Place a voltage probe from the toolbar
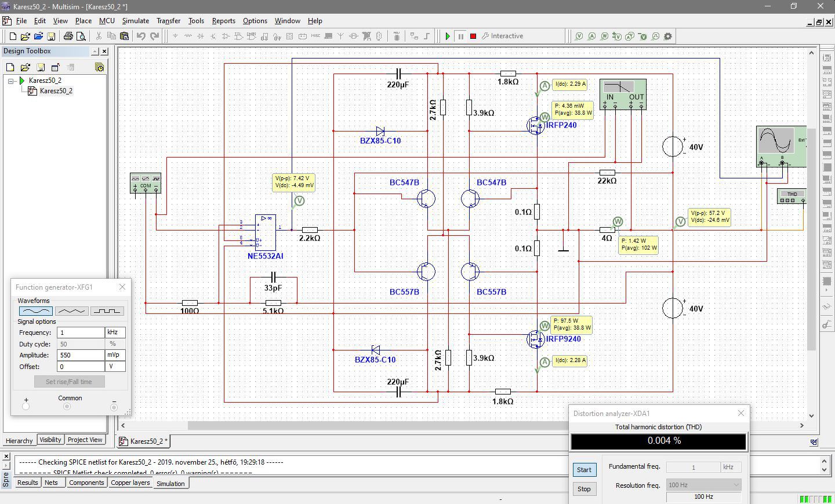The width and height of the screenshot is (835, 504). (579, 36)
